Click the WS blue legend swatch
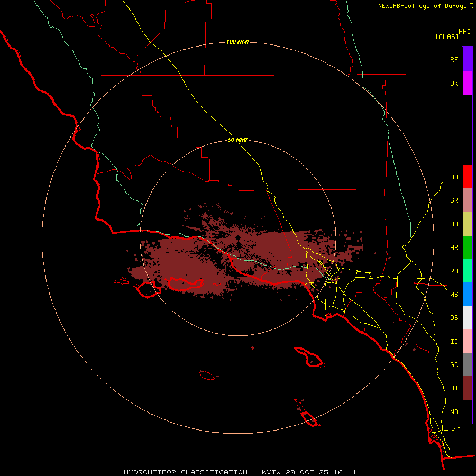 (467, 294)
